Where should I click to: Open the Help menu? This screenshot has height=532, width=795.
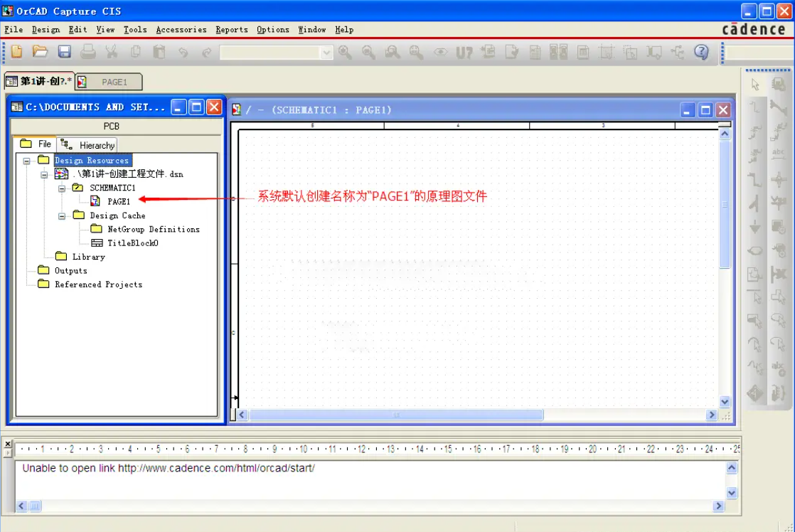pyautogui.click(x=344, y=29)
